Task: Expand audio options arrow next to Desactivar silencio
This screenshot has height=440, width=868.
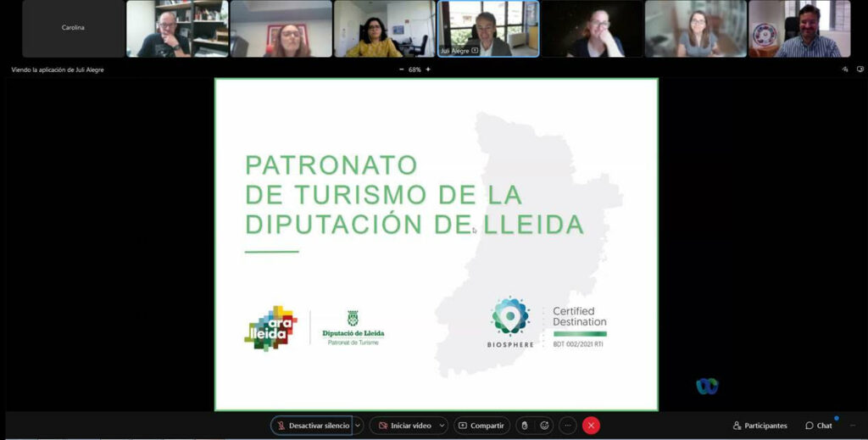Action: click(x=358, y=426)
